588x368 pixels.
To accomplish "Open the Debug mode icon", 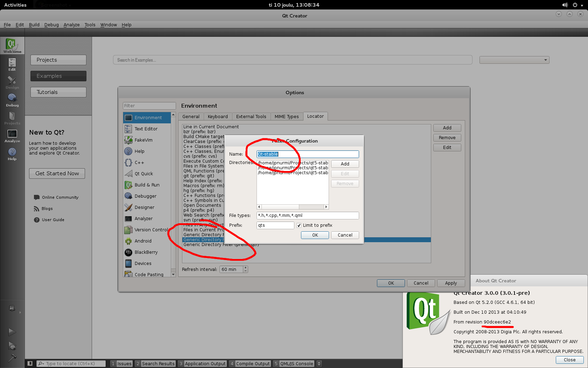I will click(x=12, y=100).
